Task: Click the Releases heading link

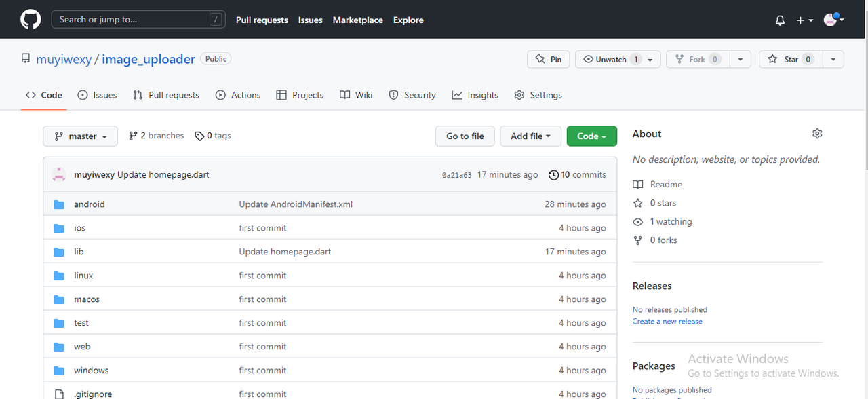Action: tap(652, 286)
